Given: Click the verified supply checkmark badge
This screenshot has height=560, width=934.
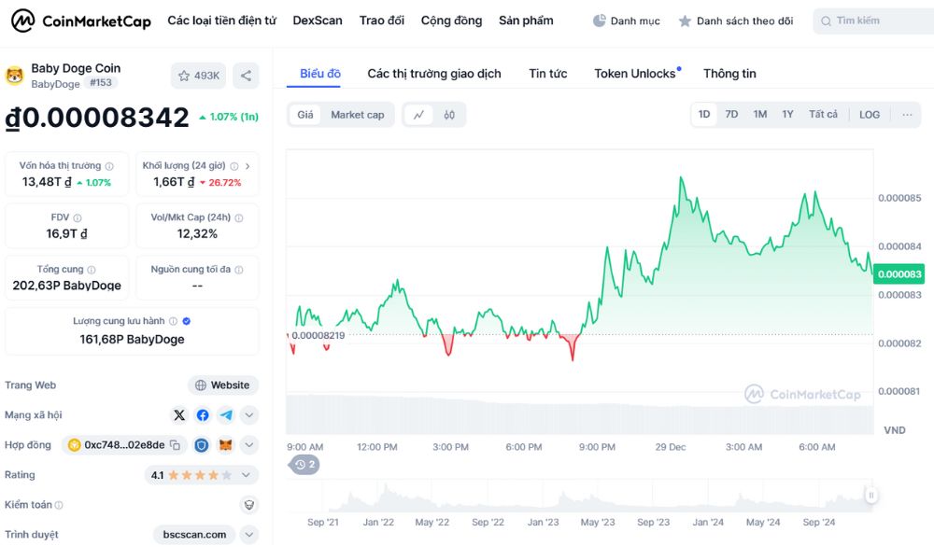Looking at the screenshot, I should (x=187, y=321).
